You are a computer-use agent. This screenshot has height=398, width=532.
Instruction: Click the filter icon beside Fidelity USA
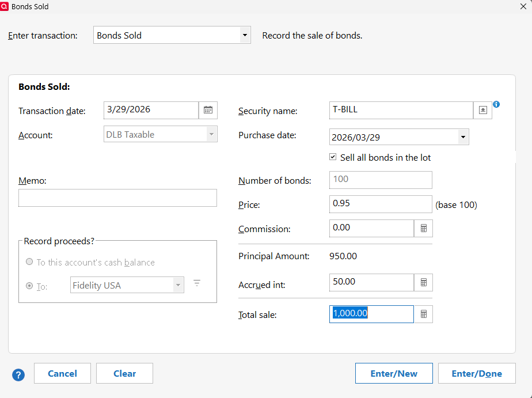click(197, 283)
